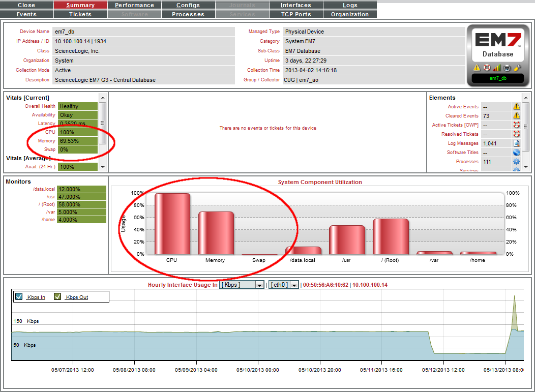Open the Processes tab

click(188, 14)
